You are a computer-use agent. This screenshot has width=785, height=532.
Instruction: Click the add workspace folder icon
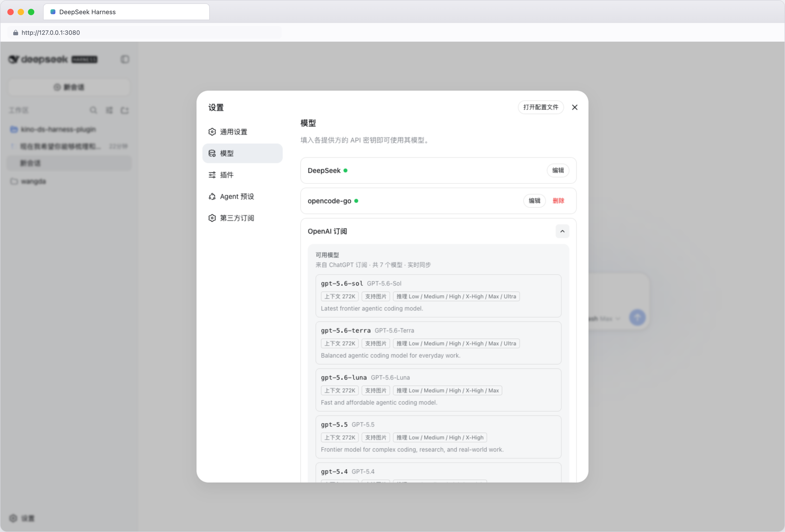pyautogui.click(x=125, y=110)
